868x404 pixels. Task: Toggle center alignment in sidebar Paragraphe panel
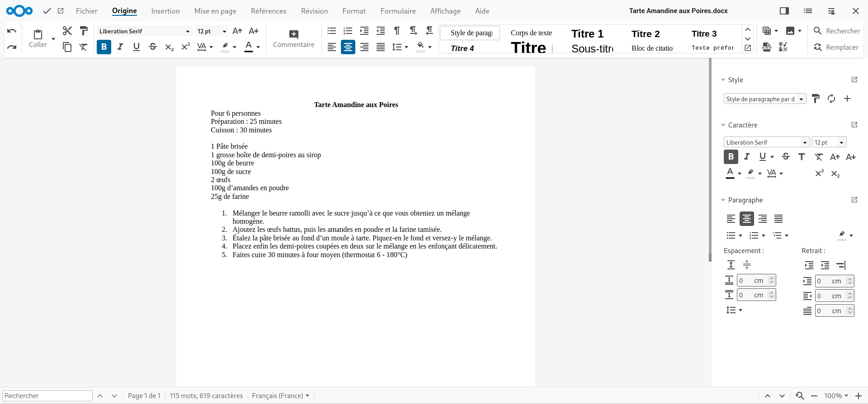(x=747, y=219)
